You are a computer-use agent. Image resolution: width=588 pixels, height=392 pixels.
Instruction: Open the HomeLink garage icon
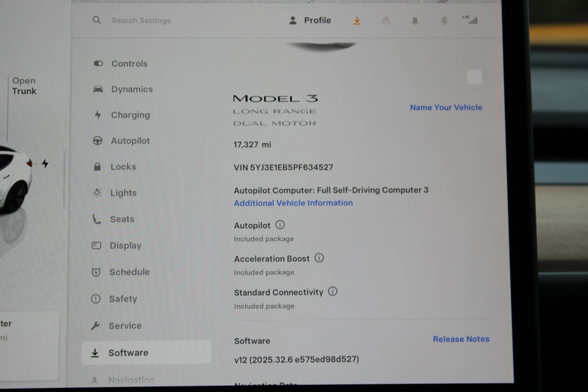(386, 21)
